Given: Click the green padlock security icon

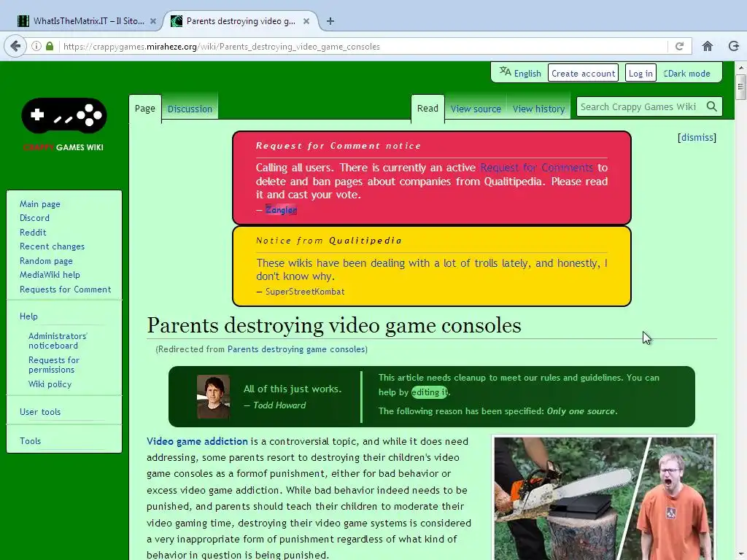Looking at the screenshot, I should 50,46.
